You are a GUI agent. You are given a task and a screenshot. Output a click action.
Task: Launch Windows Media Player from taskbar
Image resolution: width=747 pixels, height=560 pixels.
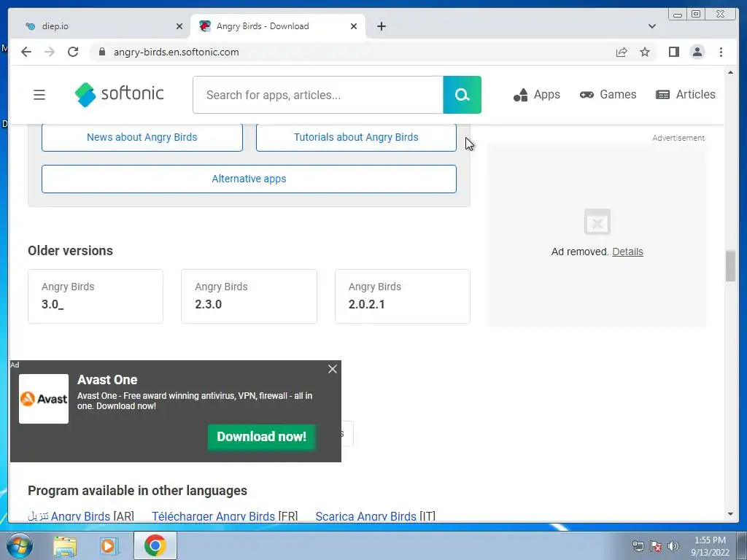click(x=109, y=545)
